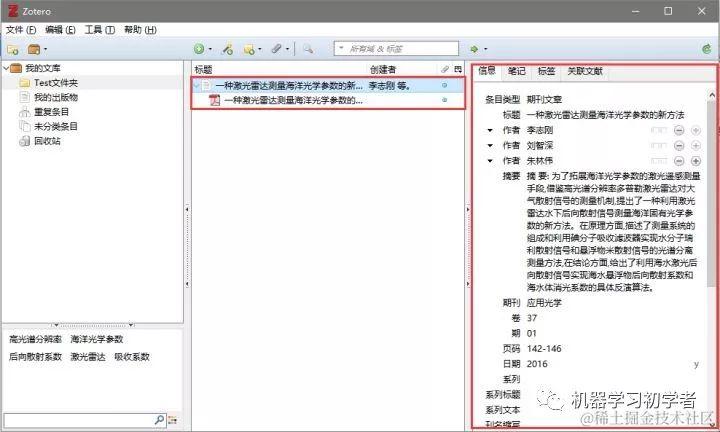Viewport: 720px width, 432px height.
Task: Open search mode dropdown in search box
Action: point(341,48)
